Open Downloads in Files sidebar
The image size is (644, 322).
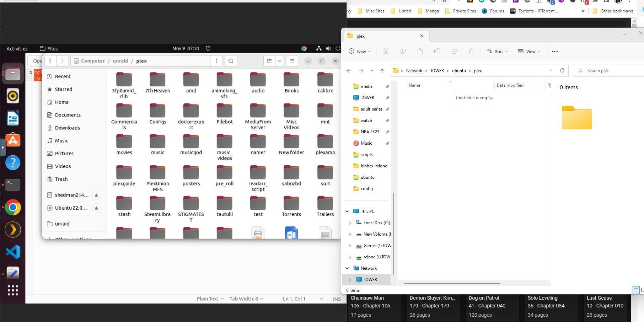[74, 128]
